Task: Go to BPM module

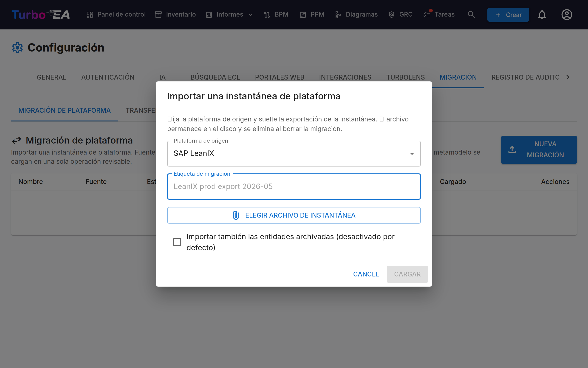Action: click(x=276, y=14)
